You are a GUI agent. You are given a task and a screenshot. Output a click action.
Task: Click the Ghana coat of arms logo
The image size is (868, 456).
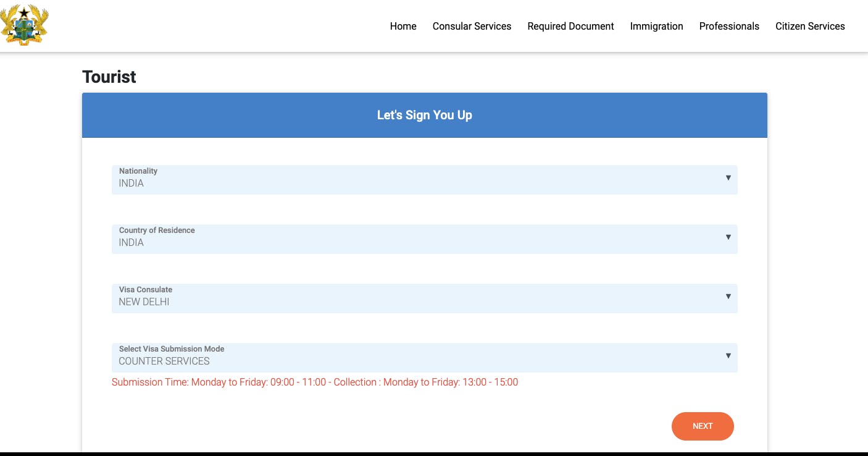(x=25, y=25)
